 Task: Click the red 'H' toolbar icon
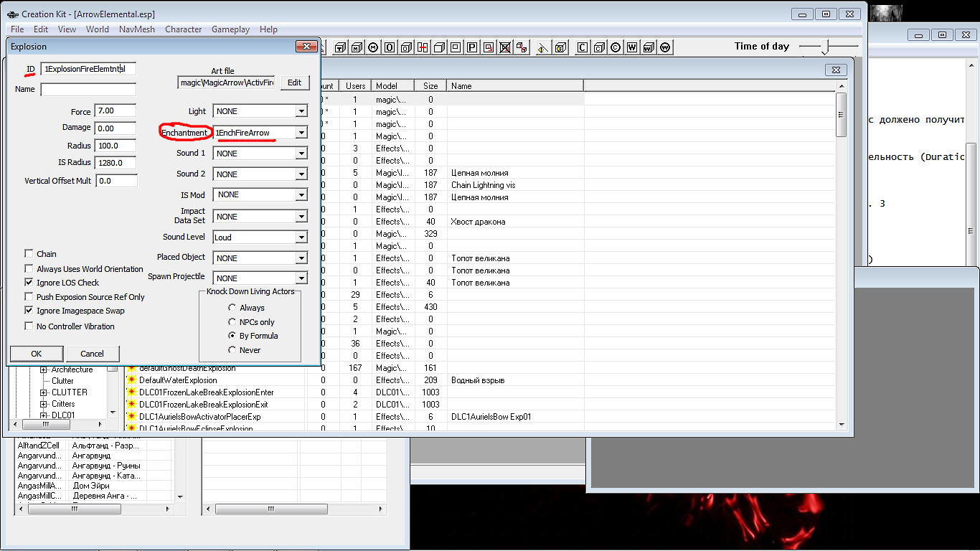[x=423, y=47]
